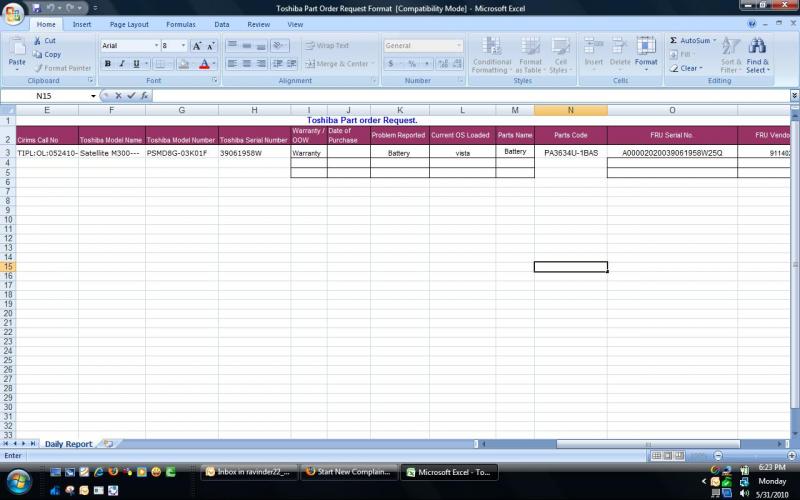This screenshot has width=800, height=500.
Task: Click the Bottom Align icon
Action: 261,45
